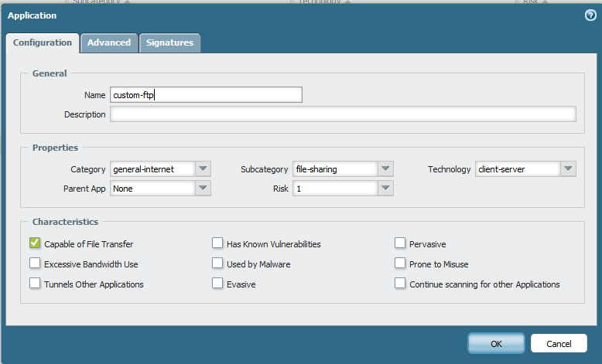Tick Has Known Vulnerabilities checkbox

tap(217, 243)
